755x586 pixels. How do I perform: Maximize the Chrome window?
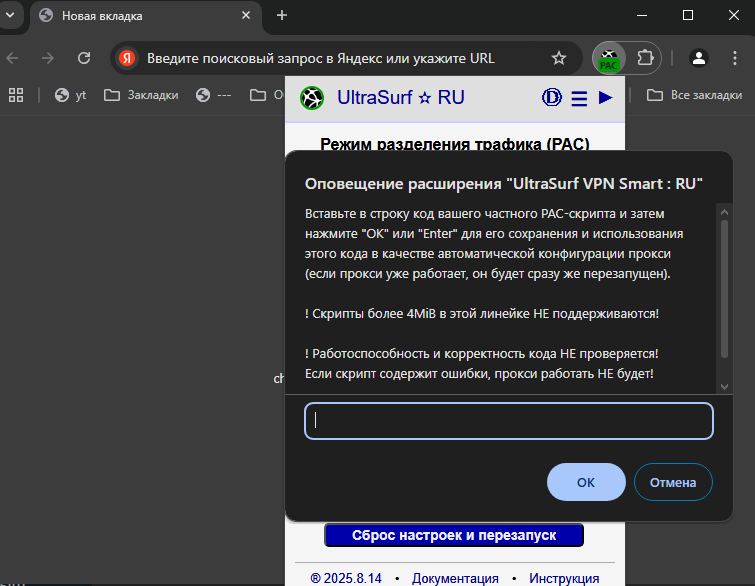pos(688,15)
